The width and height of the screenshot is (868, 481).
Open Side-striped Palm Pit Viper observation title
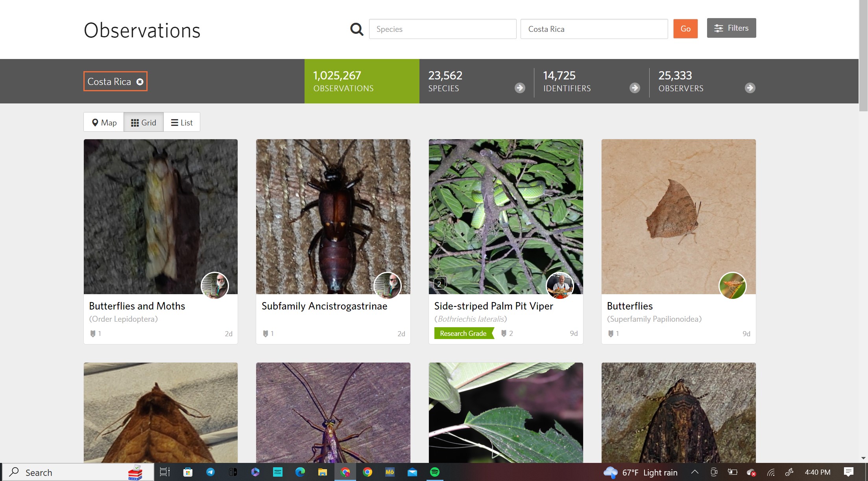point(493,306)
